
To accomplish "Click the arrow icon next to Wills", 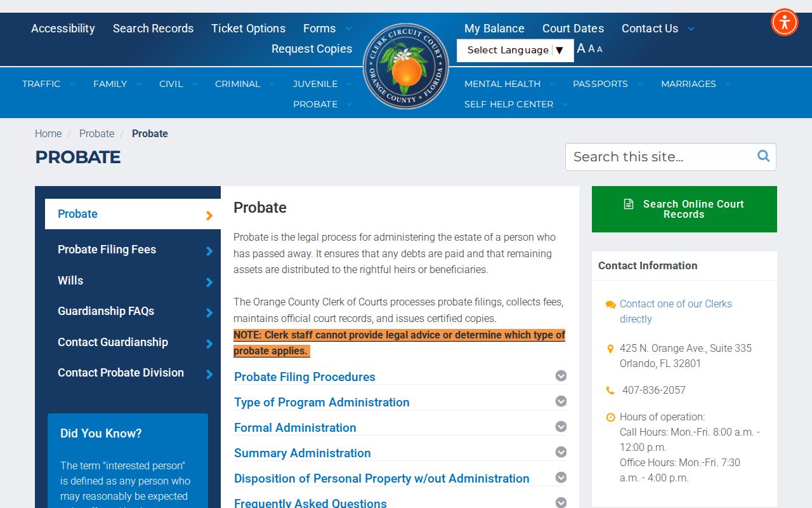I will tap(209, 282).
